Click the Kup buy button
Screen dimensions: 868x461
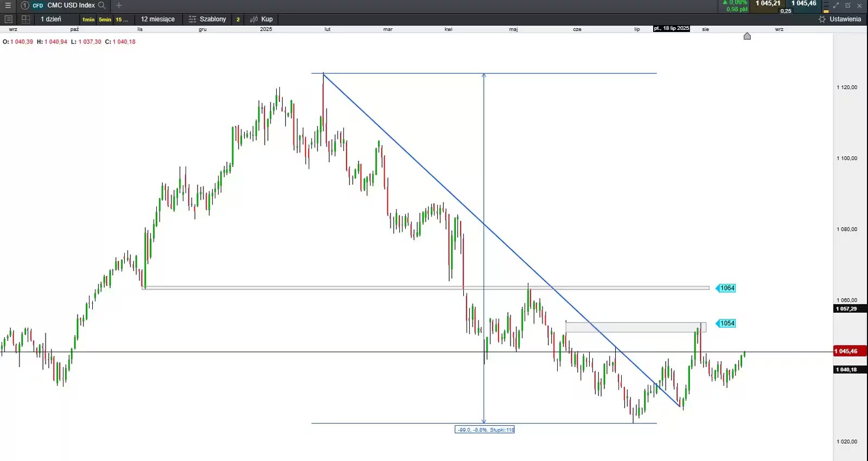pyautogui.click(x=261, y=19)
